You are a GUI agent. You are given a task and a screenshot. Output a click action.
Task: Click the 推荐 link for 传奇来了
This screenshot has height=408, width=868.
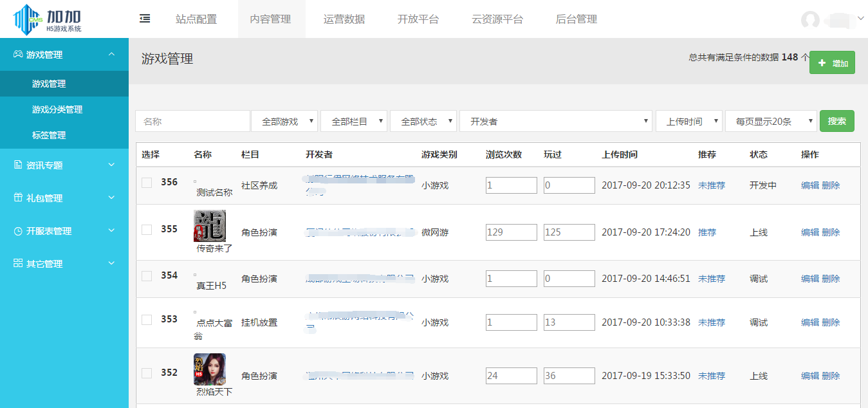tap(707, 232)
